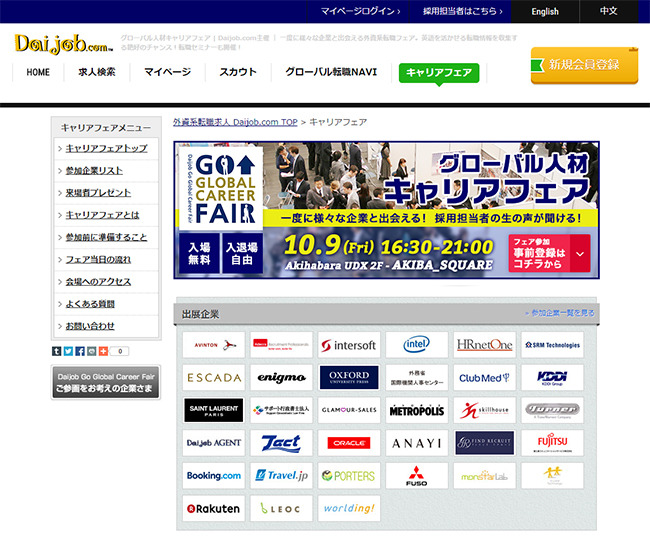The height and width of the screenshot is (537, 650).
Task: Open フェア当日の流れ sidebar link
Action: coord(98,260)
